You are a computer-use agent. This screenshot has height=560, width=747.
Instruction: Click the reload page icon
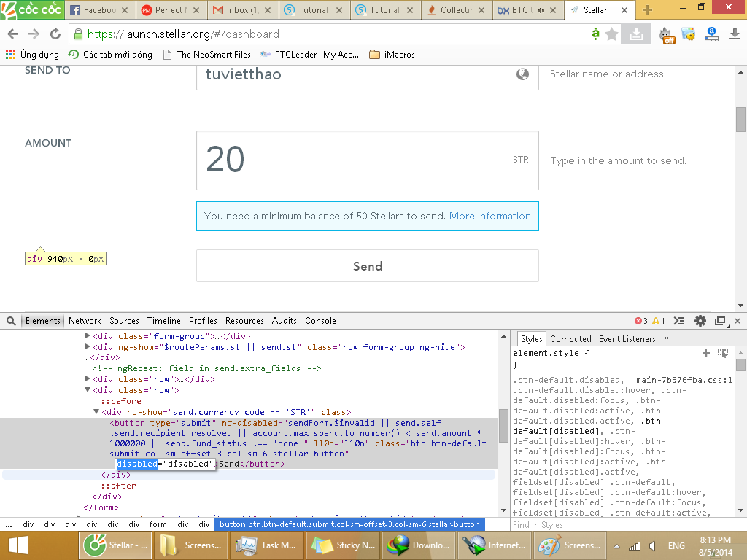click(x=55, y=34)
